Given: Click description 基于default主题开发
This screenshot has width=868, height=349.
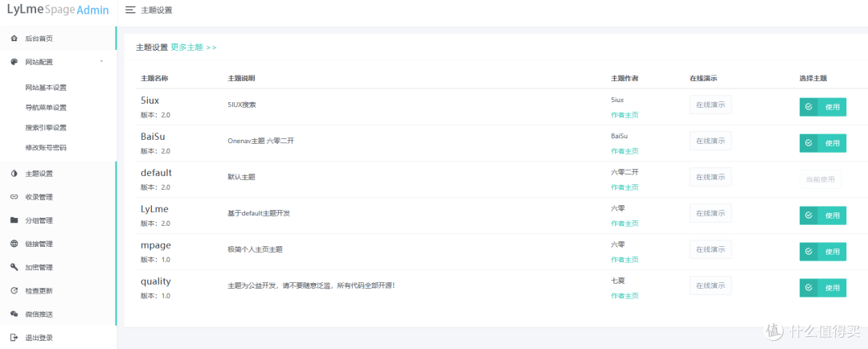Looking at the screenshot, I should tap(259, 213).
